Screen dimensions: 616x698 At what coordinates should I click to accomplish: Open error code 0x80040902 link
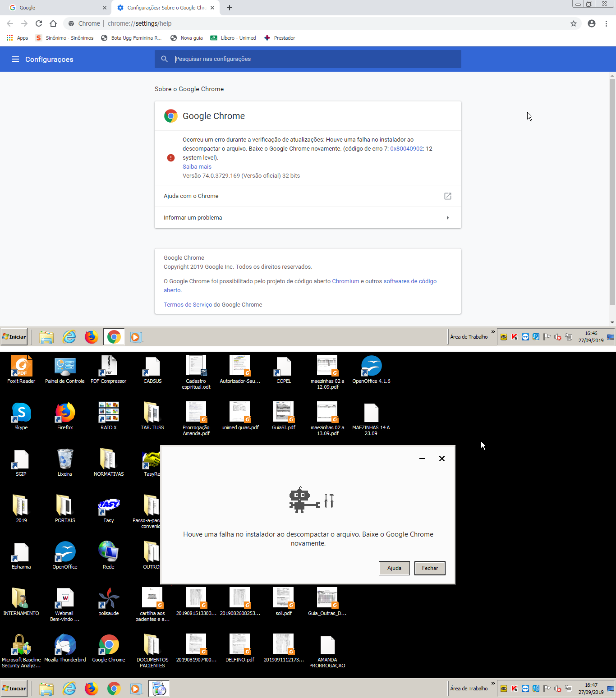click(406, 148)
